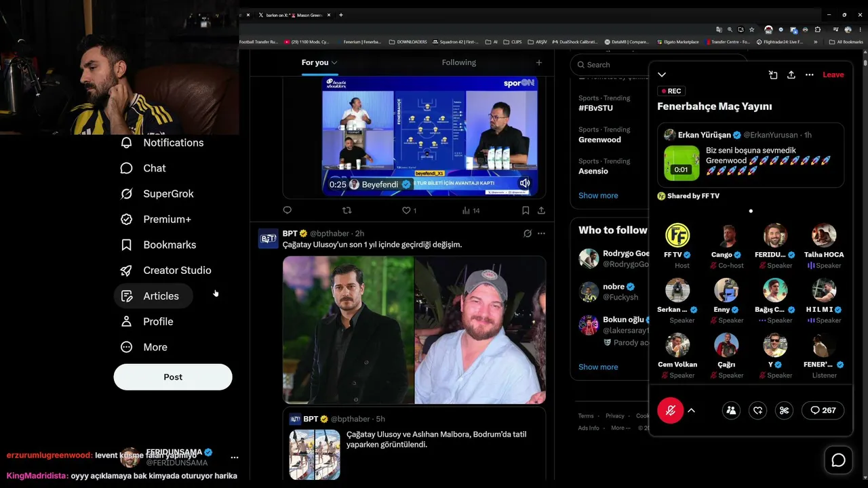This screenshot has width=868, height=488.
Task: Show more Who to follow suggestions
Action: pos(598,367)
